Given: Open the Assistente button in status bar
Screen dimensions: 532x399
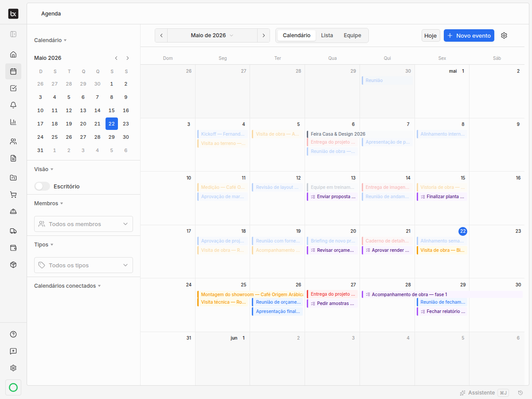Looking at the screenshot, I should point(484,393).
